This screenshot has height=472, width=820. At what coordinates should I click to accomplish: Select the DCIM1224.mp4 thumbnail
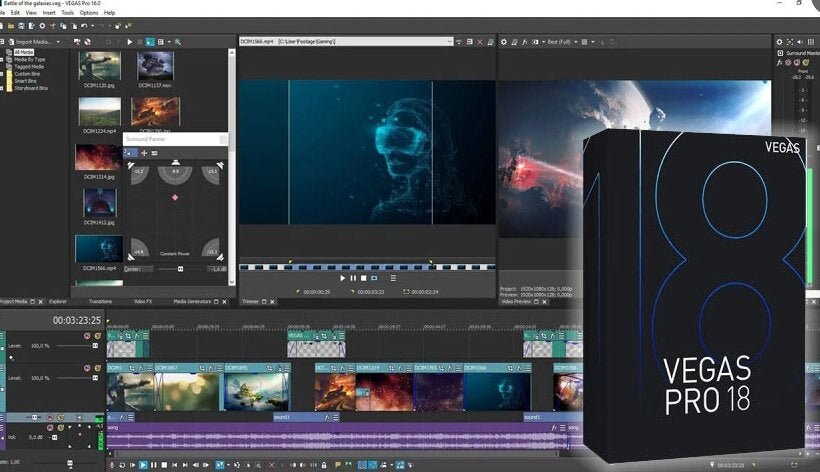[99, 111]
